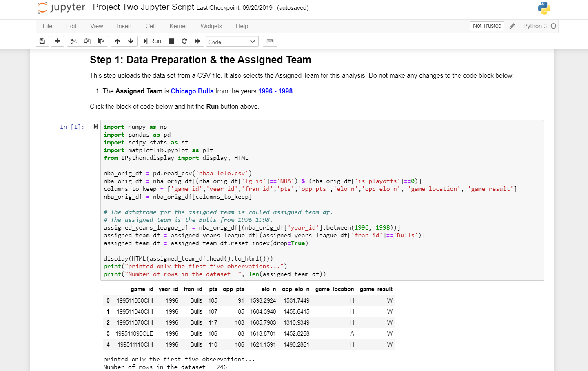Click the kernel busy status circle
This screenshot has width=588, height=371.
click(554, 26)
